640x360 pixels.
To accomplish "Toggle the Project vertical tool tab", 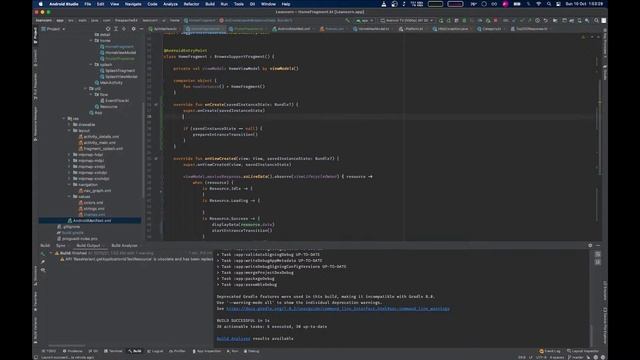I will coord(36,36).
